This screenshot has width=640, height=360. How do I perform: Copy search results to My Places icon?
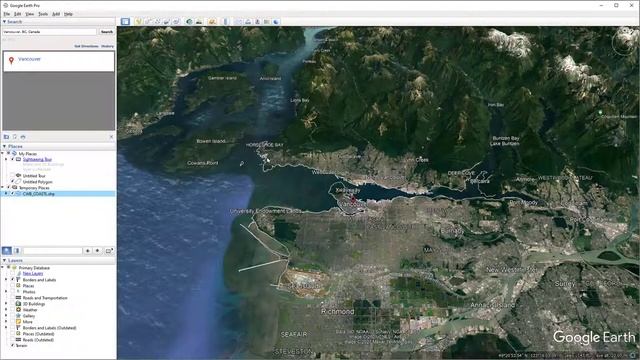[x=7, y=137]
